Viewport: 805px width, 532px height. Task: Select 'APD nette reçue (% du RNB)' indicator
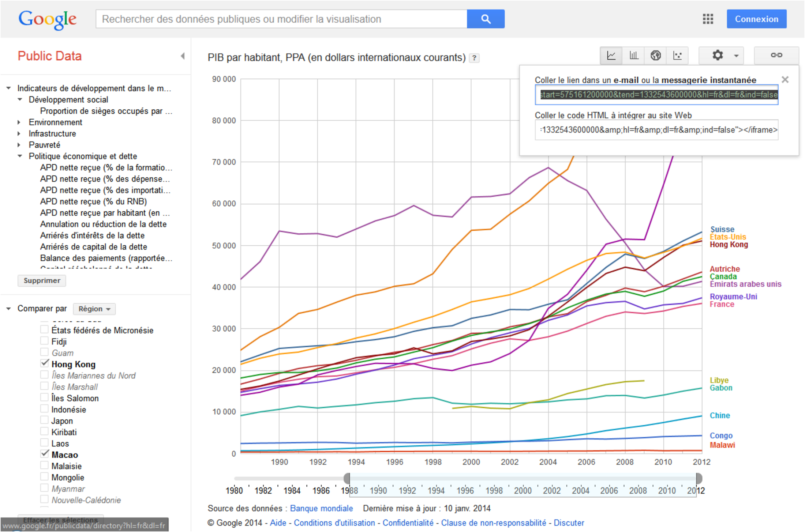tap(93, 201)
